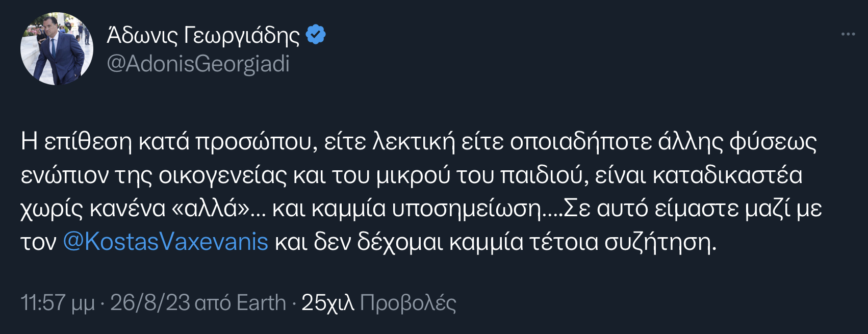The height and width of the screenshot is (334, 868).
Task: Open the 25χιλ view count
Action: click(x=327, y=303)
